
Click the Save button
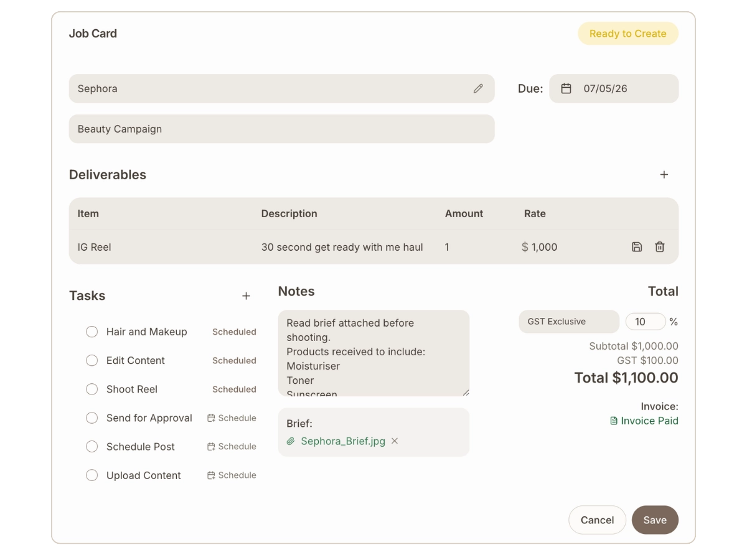pyautogui.click(x=655, y=520)
